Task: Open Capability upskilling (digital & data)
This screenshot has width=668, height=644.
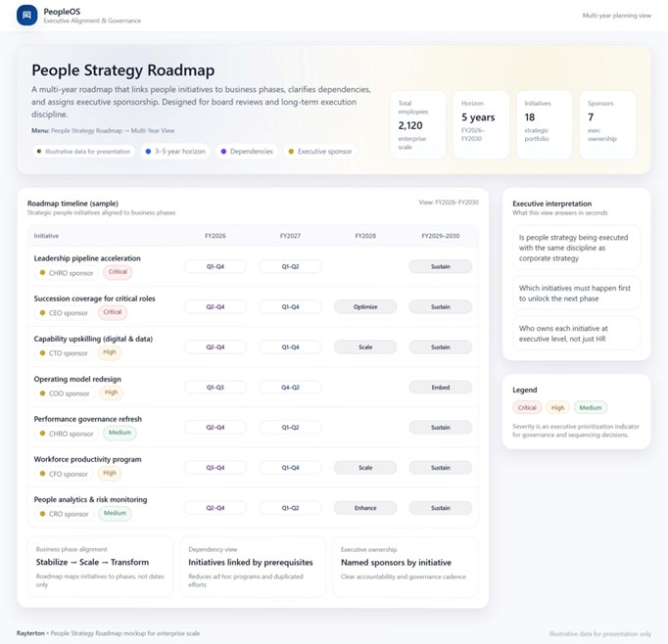Action: click(x=93, y=339)
